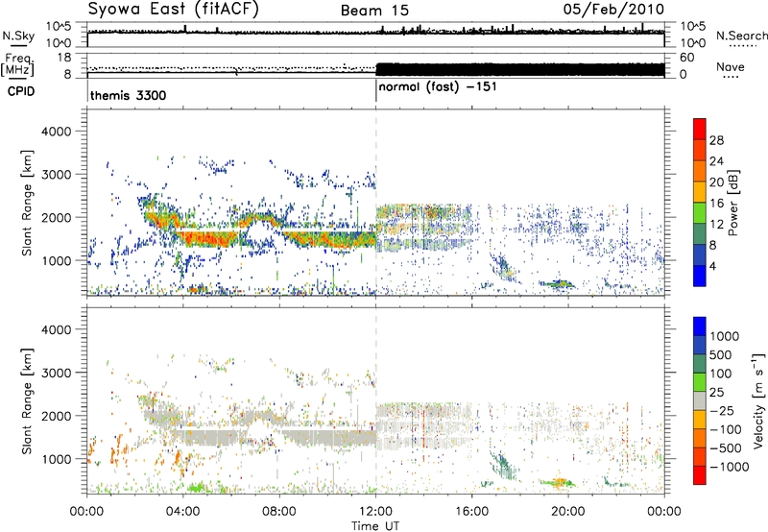Viewport: 768px width, 532px height.
Task: Click the '28' tick on the Power color bar
Action: (x=716, y=140)
